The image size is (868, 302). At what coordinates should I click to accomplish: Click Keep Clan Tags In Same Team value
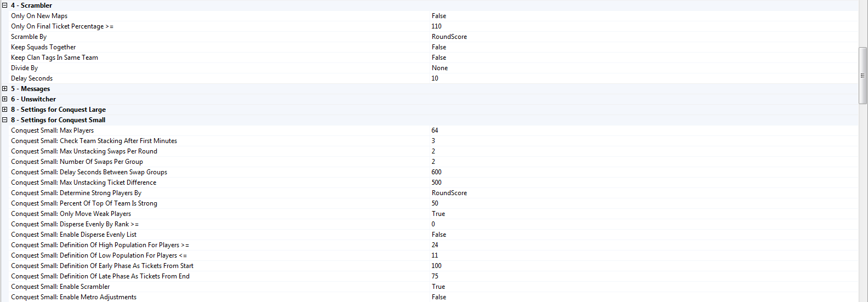(439, 58)
